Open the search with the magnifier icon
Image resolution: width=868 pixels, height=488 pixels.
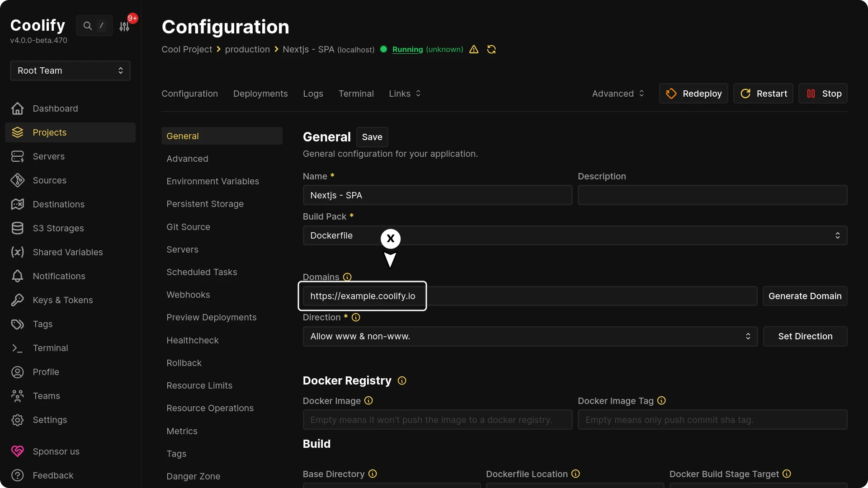88,26
